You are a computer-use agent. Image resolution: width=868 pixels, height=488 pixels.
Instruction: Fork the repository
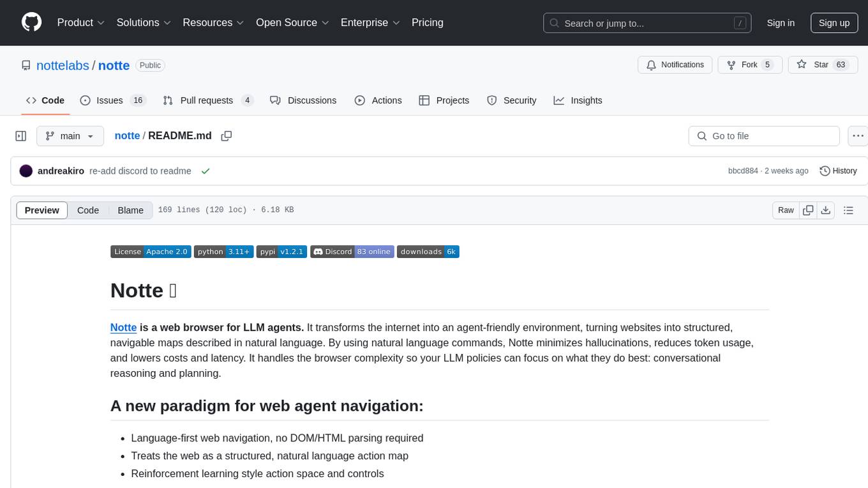click(x=750, y=65)
